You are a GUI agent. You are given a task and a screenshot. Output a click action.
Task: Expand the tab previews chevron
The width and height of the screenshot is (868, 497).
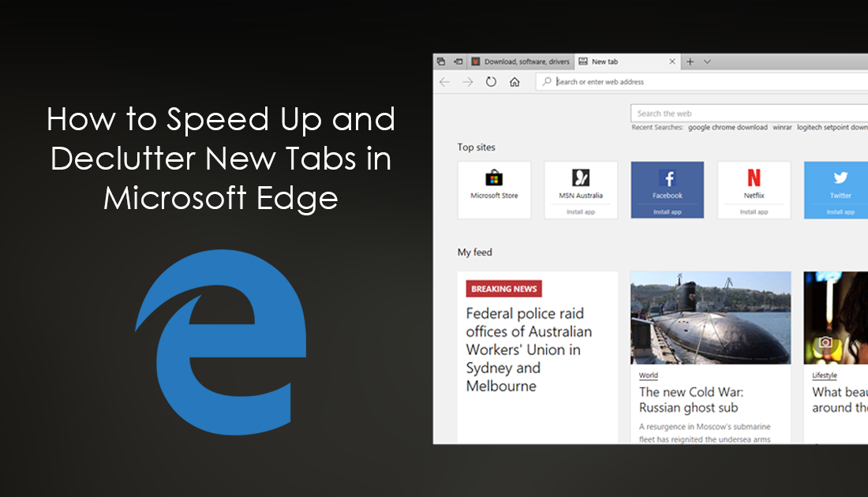707,62
